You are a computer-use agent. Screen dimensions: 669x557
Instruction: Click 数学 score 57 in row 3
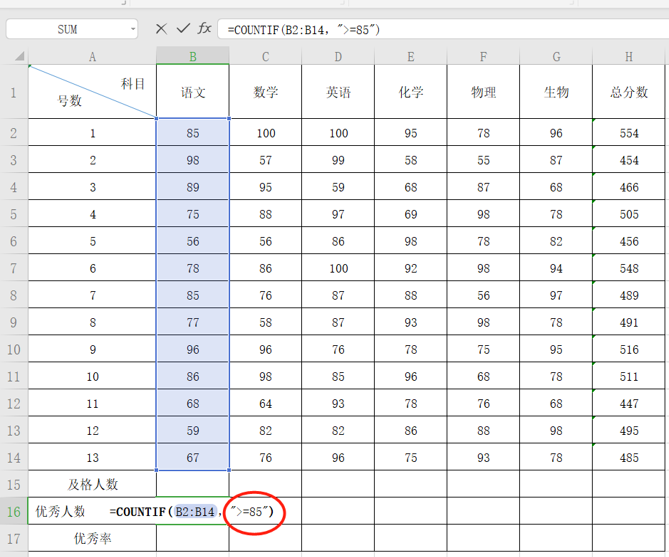click(265, 160)
